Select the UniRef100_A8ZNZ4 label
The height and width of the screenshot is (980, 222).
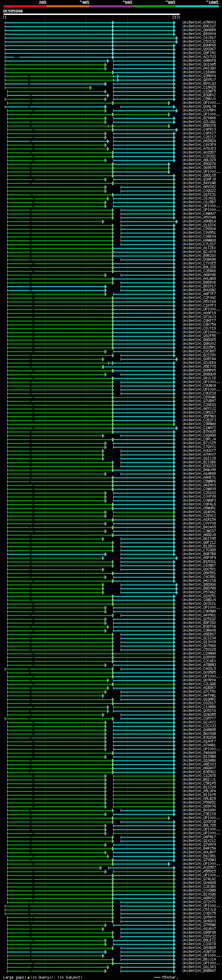199,141
